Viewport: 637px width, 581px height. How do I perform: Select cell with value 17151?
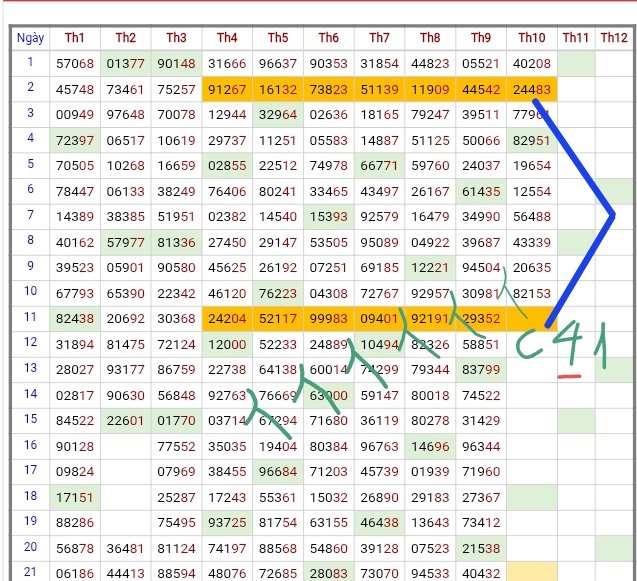tap(75, 497)
